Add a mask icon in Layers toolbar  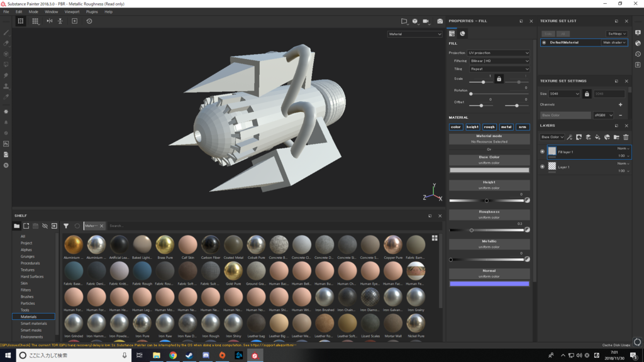(x=579, y=137)
